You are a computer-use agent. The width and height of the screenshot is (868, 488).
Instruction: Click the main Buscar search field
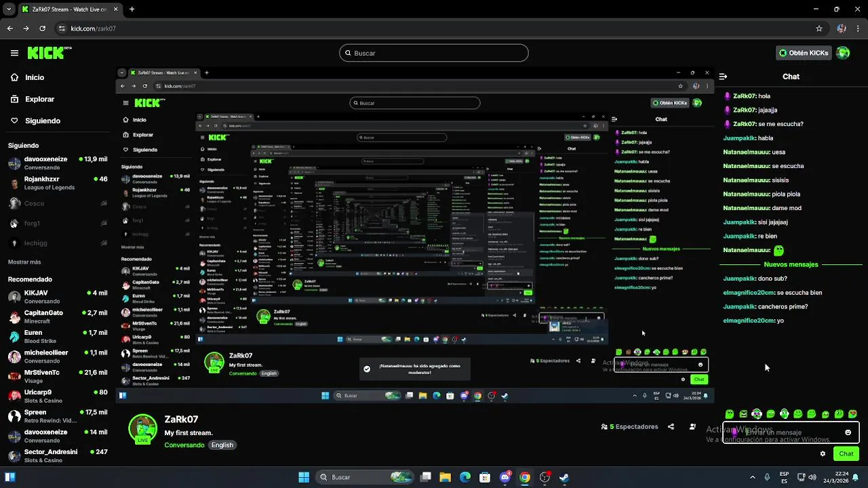point(434,53)
